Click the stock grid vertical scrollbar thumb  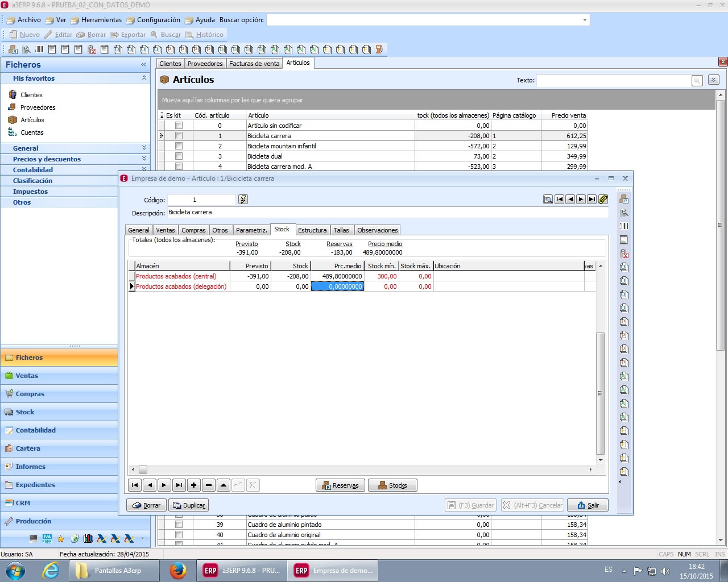[x=600, y=393]
